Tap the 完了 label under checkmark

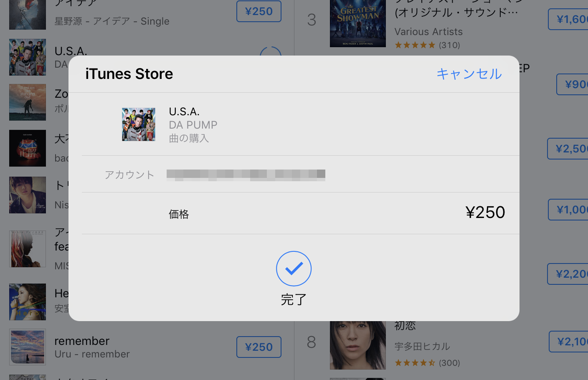coord(294,299)
